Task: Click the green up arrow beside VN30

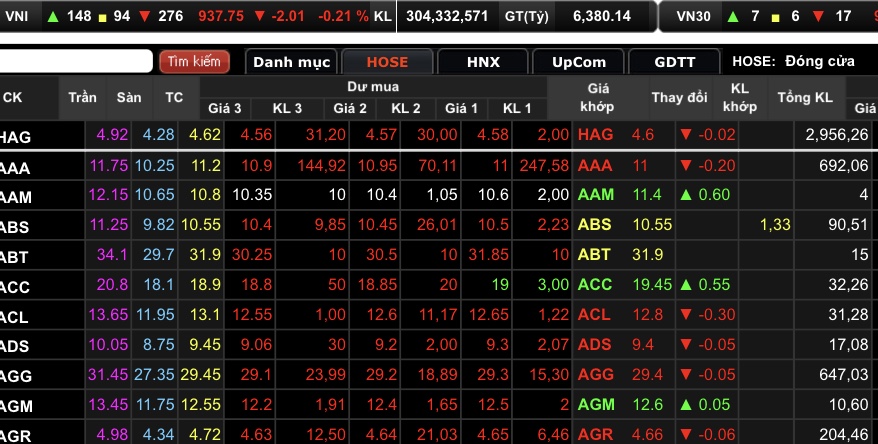Action: tap(733, 16)
